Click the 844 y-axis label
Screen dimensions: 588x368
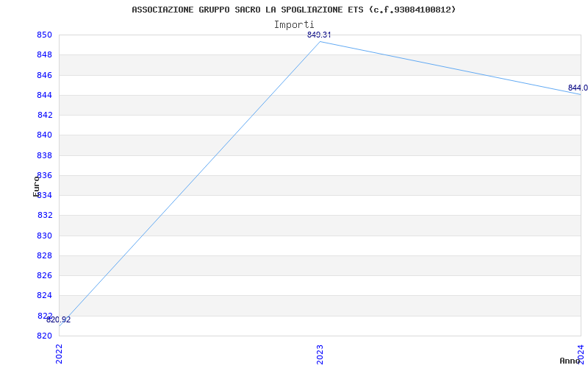[x=46, y=95]
